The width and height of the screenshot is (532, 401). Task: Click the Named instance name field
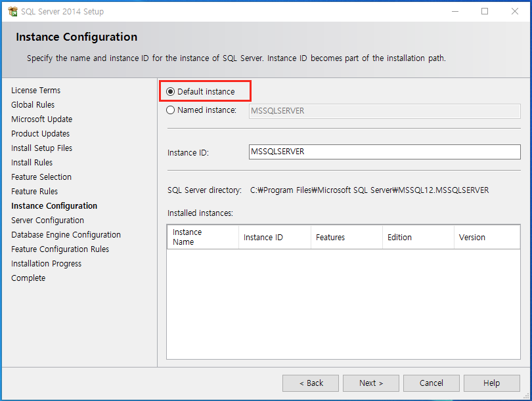point(384,111)
